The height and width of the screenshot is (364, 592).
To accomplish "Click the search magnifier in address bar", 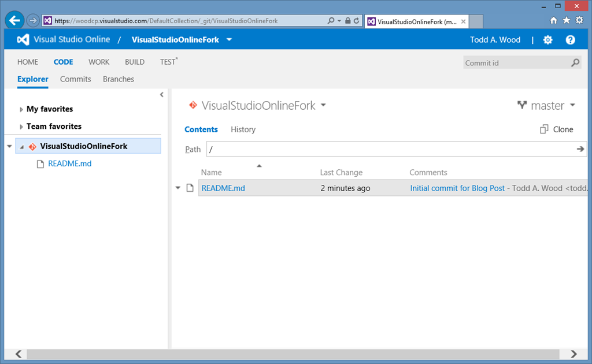I will click(x=331, y=21).
